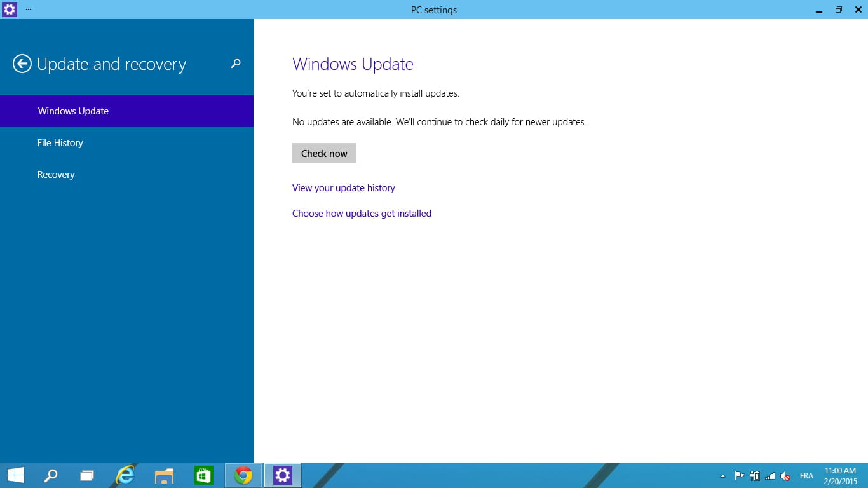The image size is (868, 488).
Task: Click the Check now button
Action: (324, 153)
